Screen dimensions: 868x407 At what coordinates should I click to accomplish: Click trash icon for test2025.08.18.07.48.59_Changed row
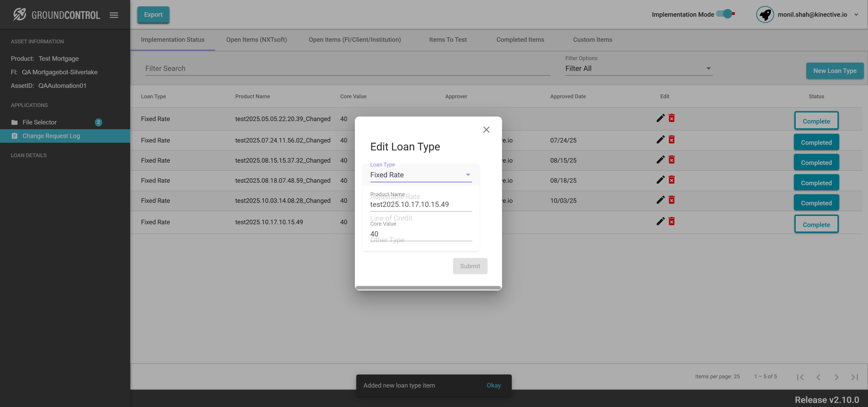(x=671, y=180)
